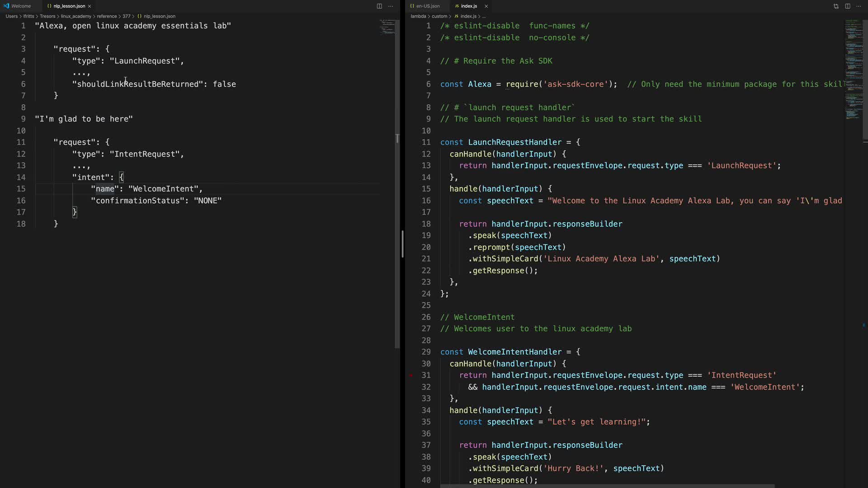Split the right editor with index.js
This screenshot has width=868, height=488.
click(848, 6)
